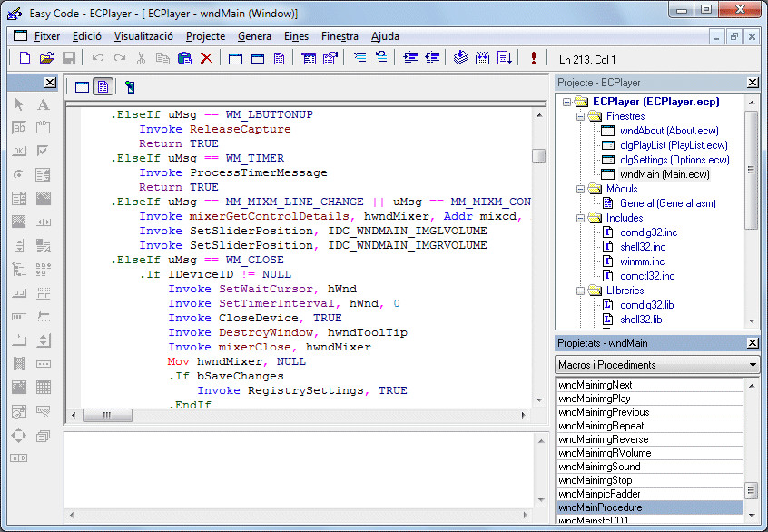Click the Save floppy disk icon

coord(69,58)
